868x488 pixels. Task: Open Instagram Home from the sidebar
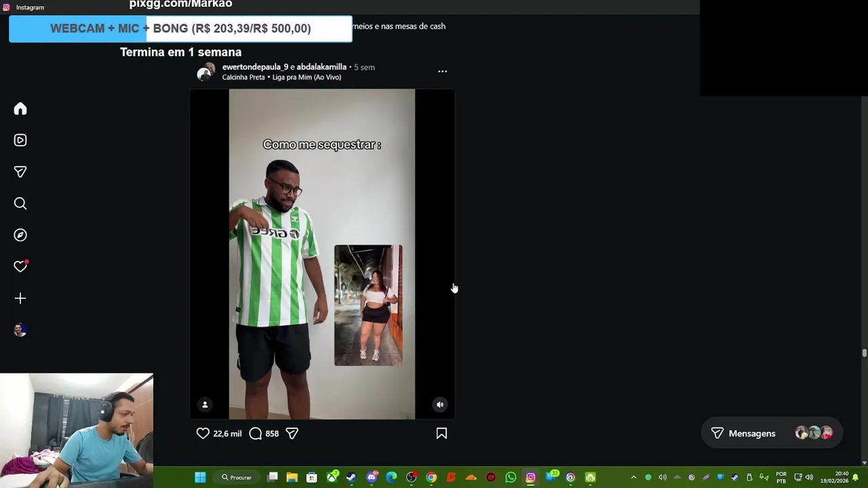pyautogui.click(x=20, y=109)
